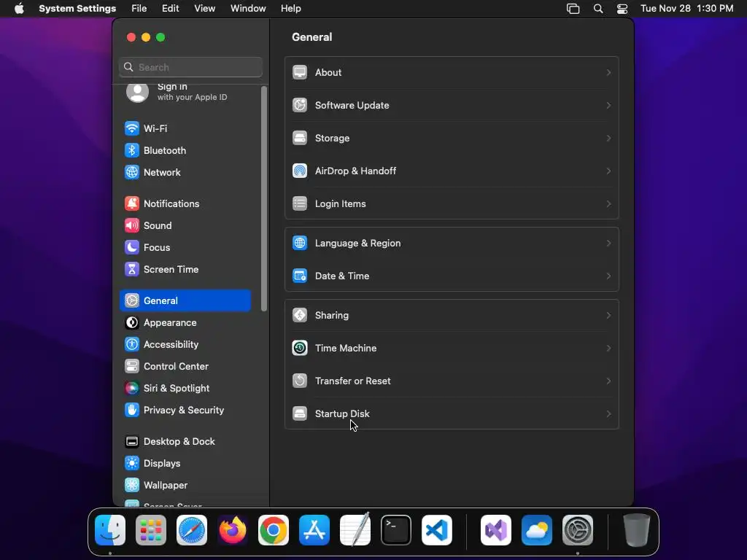Select the Displays sun icon
Screen dimensions: 747x560
132,464
